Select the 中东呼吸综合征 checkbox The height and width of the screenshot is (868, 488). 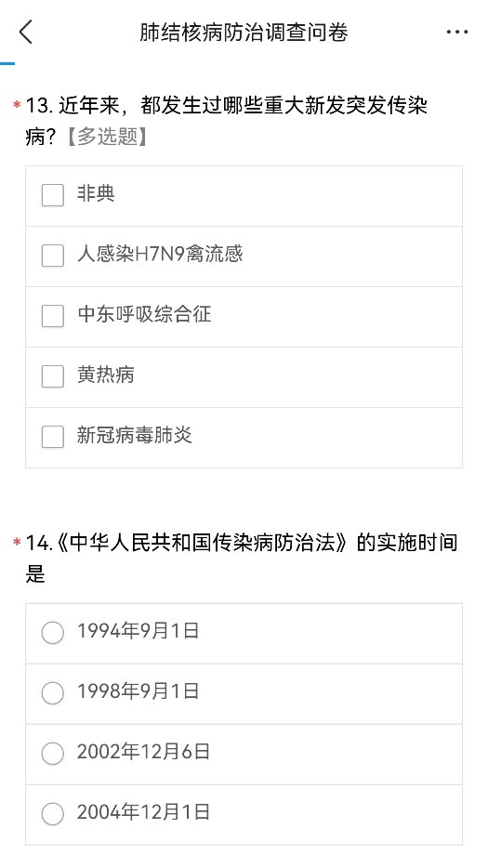click(53, 316)
